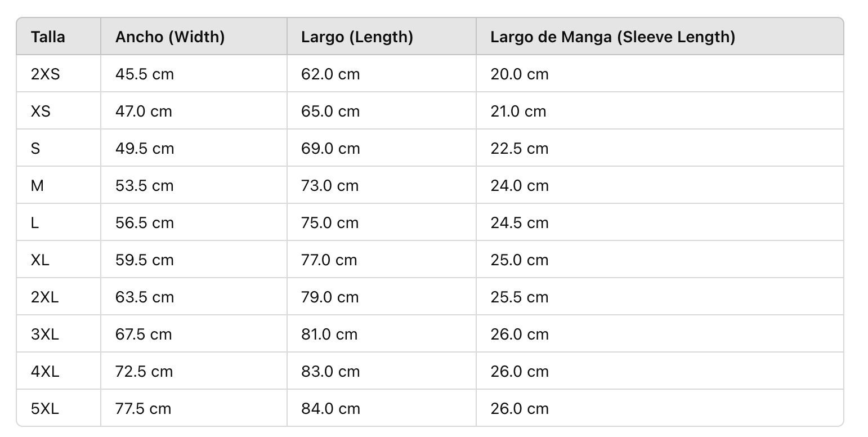The height and width of the screenshot is (437, 868).
Task: Click the Talla column header
Action: coord(48,37)
